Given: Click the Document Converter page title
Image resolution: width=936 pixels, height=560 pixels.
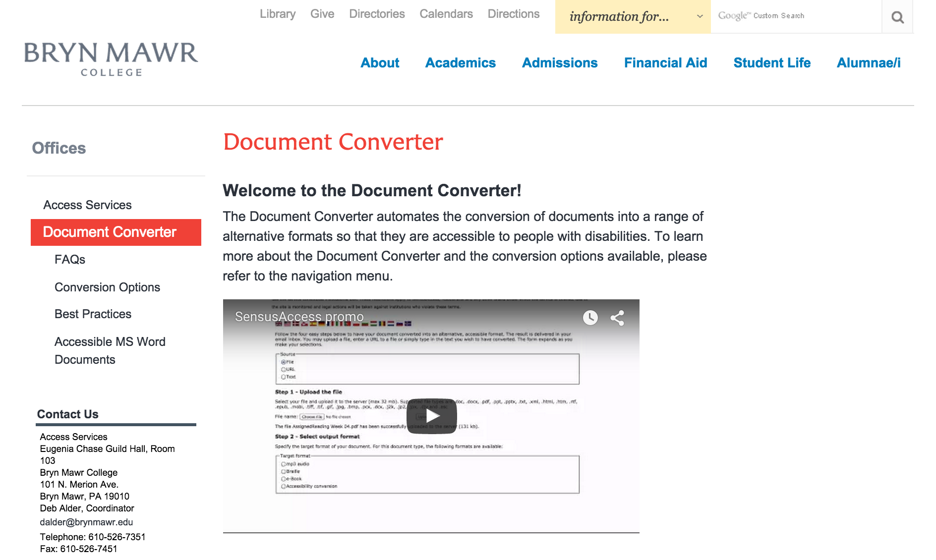Looking at the screenshot, I should (x=333, y=142).
